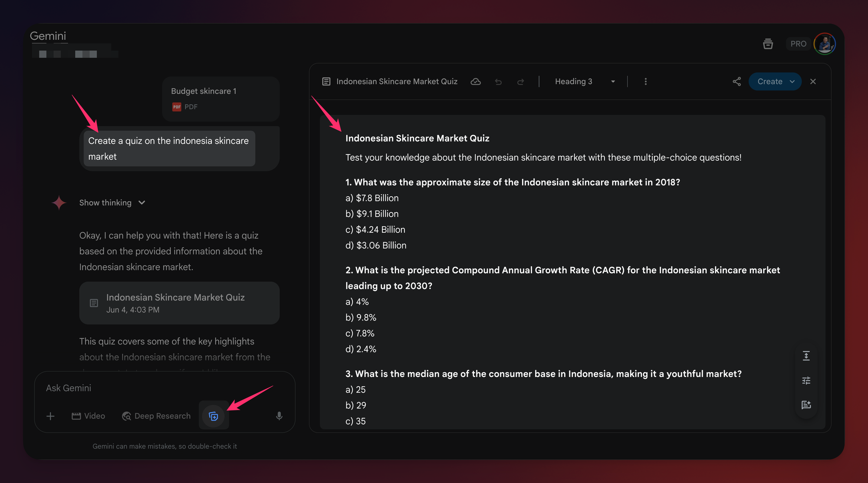Open the Budget skincare 1 PDF attachment
The width and height of the screenshot is (868, 483).
point(220,99)
